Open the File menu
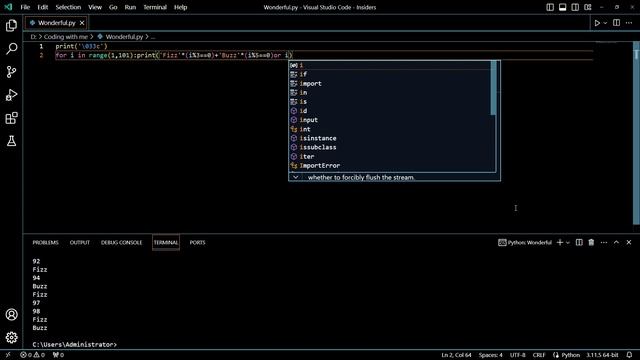640x360 pixels. pos(25,7)
